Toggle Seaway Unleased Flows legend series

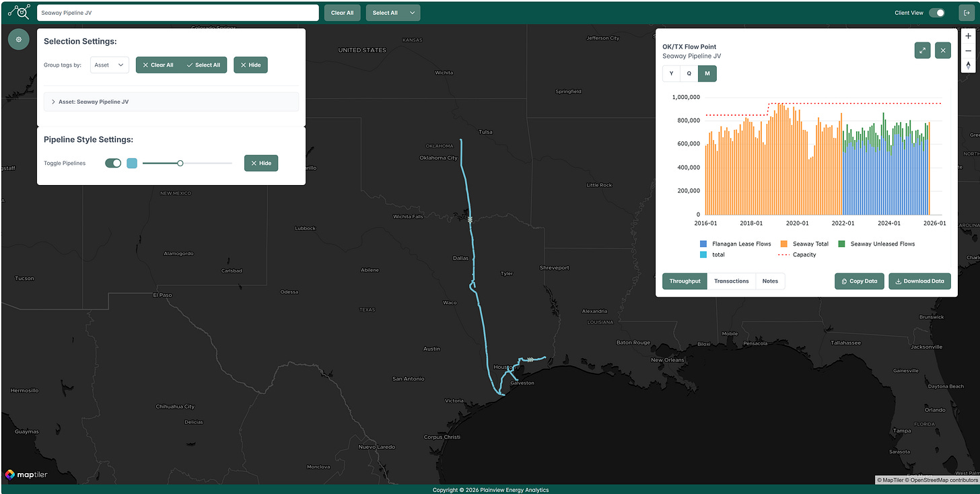(x=876, y=244)
